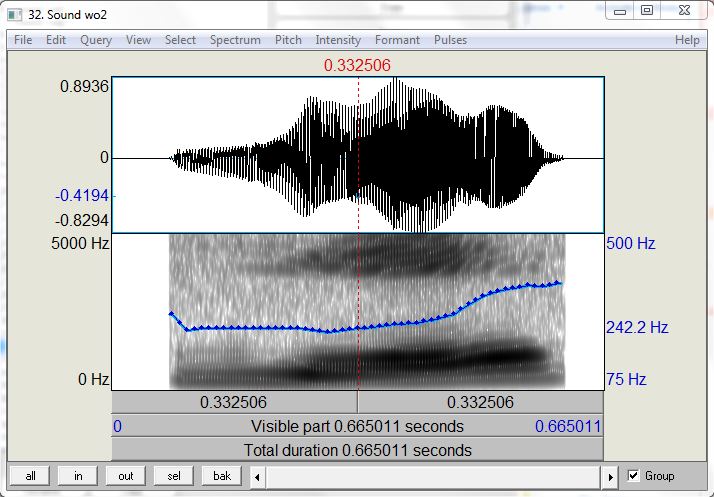Open the Help menu

coord(687,40)
